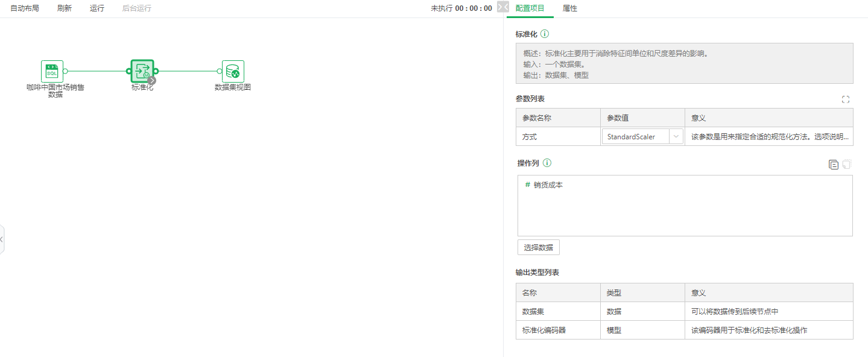Viewport: 868px width, 357px height.
Task: Click the small arrow on the 标准化 node
Action: pos(151,80)
